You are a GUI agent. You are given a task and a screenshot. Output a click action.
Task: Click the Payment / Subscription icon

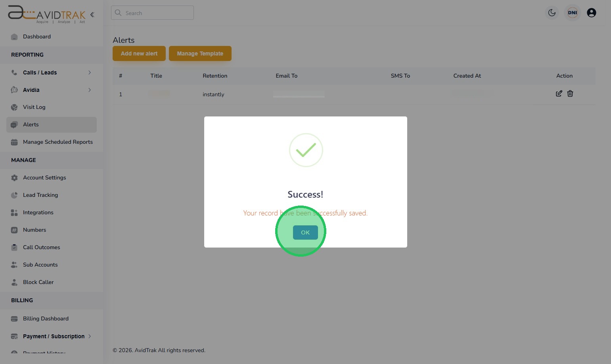coord(14,336)
